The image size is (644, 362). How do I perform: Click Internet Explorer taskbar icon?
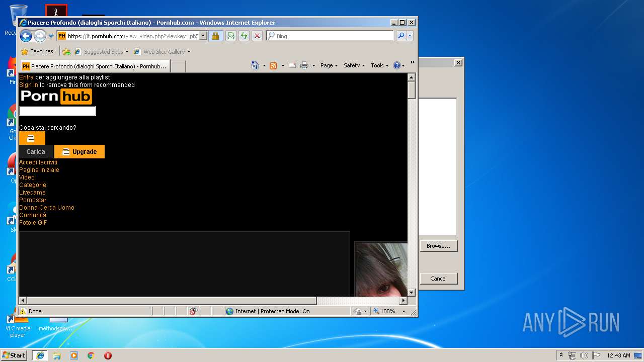tap(40, 355)
